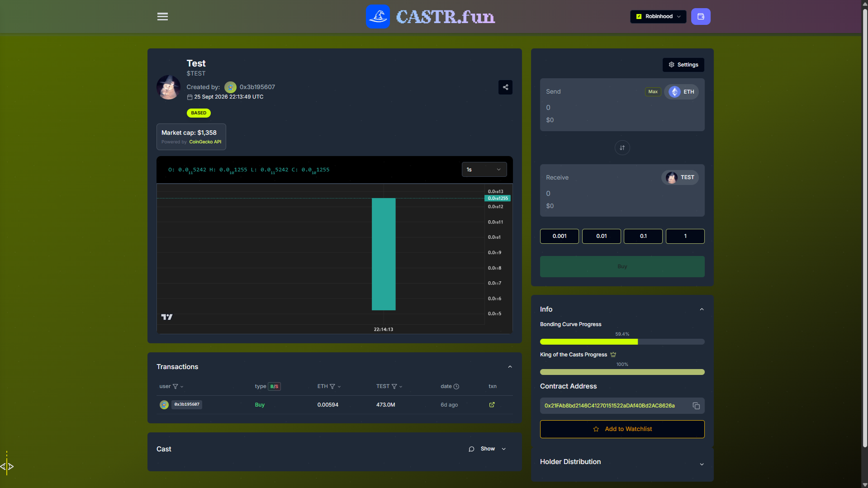Toggle the B/S type filter
Viewport: 868px width, 488px height.
(275, 387)
